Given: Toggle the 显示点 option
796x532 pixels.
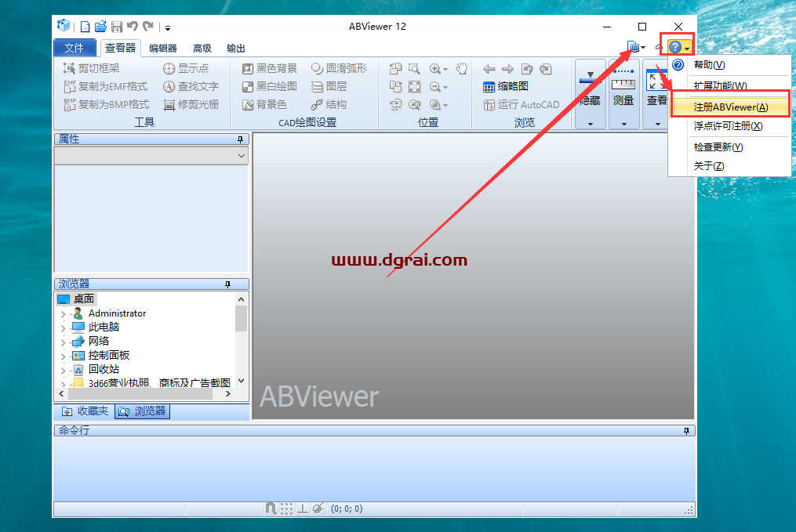Looking at the screenshot, I should point(186,68).
